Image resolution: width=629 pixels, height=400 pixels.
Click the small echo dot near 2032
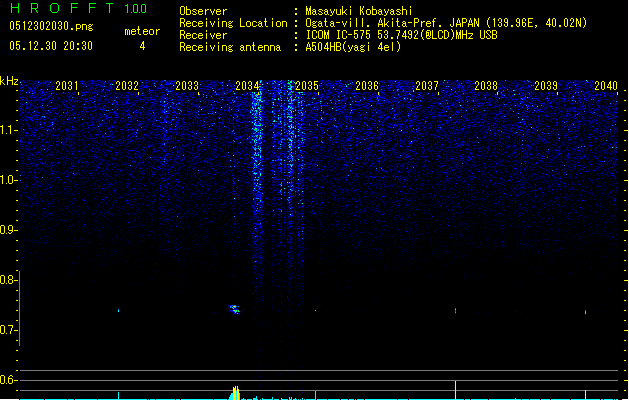pyautogui.click(x=118, y=311)
